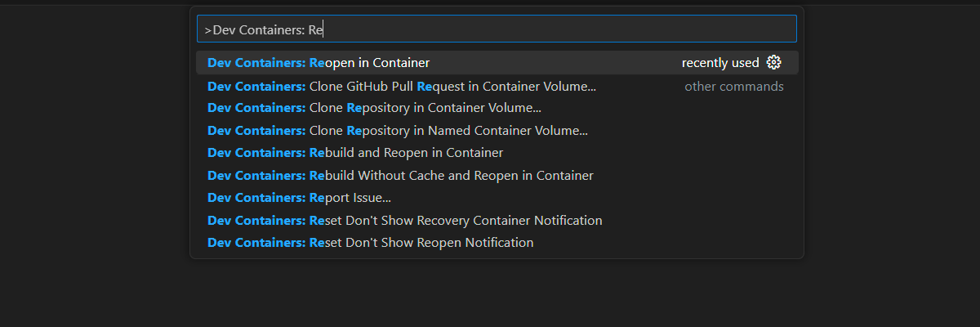980x327 pixels.
Task: Place cursor after 'Re' in the search text
Action: coord(325,30)
